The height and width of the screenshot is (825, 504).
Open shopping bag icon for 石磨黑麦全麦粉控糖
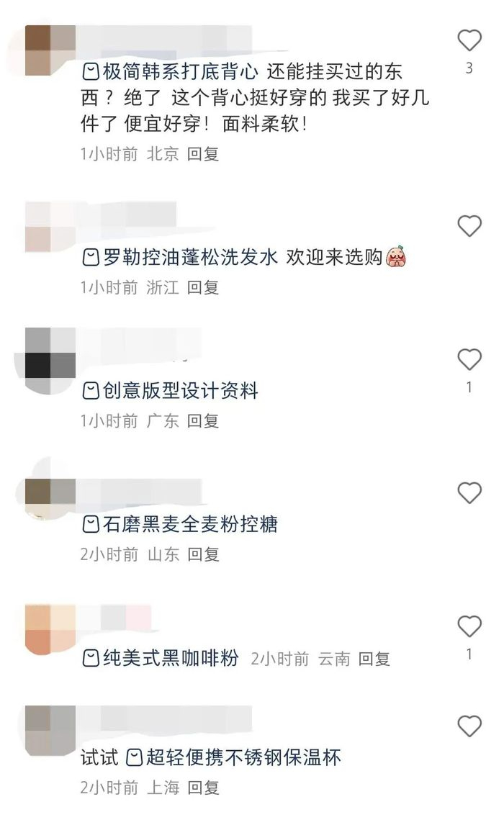(x=91, y=524)
